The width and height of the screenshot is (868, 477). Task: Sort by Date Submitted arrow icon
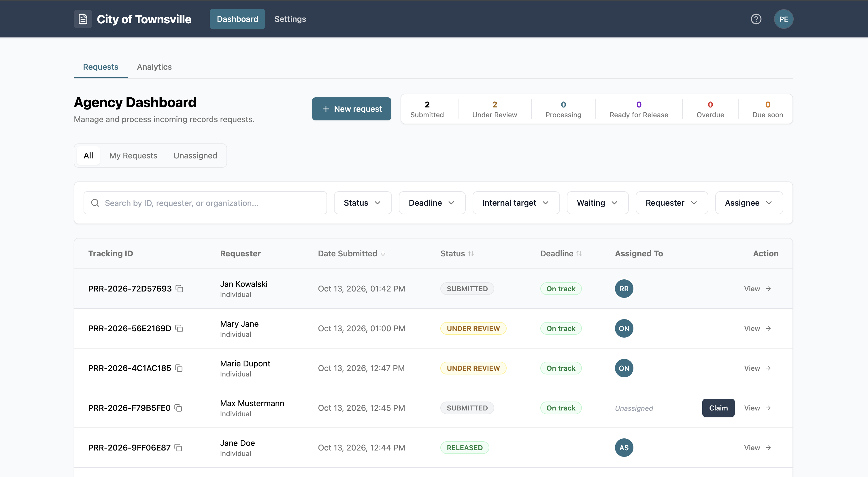[383, 254]
